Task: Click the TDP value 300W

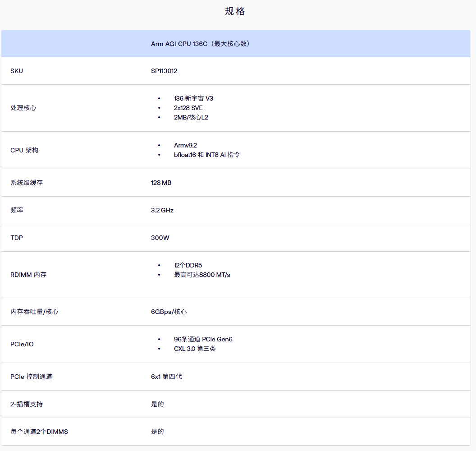Action: coord(160,238)
